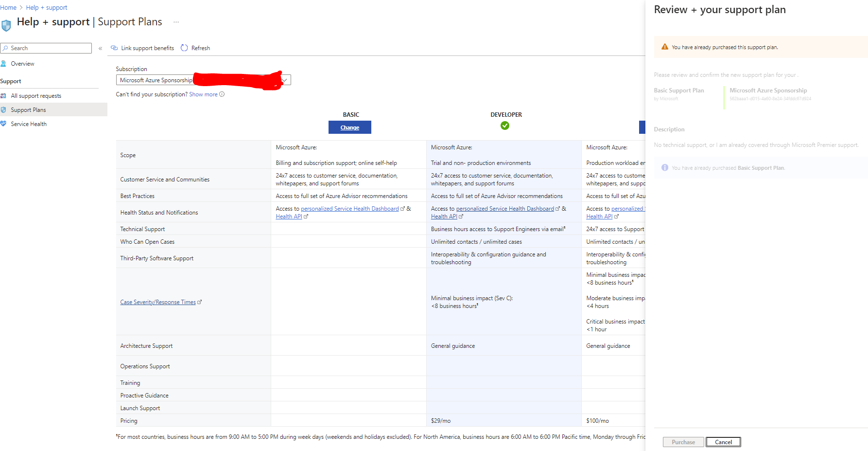Click the DEVELOPER column header
This screenshot has width=868, height=451.
coord(506,115)
